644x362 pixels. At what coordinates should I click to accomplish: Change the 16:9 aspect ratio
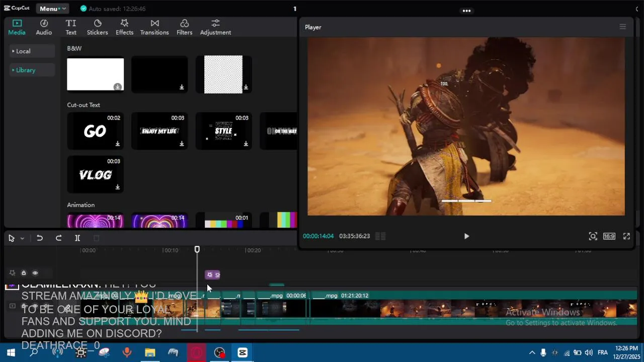click(x=609, y=236)
